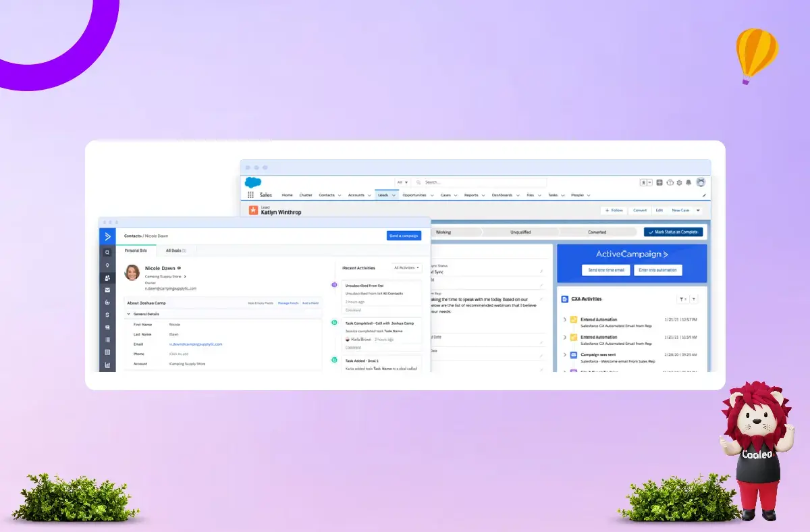Screen dimensions: 810x532
Task: Open the Contacts dropdown arrow in Salesforce nav
Action: pos(341,195)
